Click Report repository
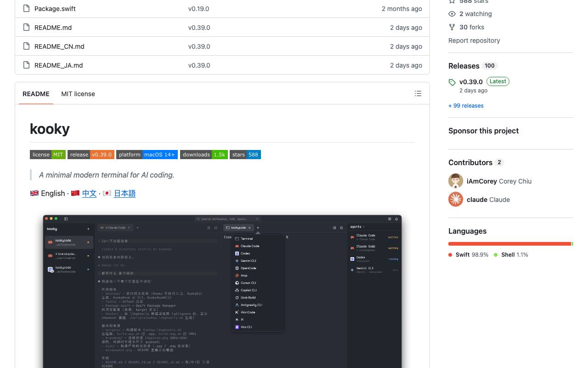 (x=474, y=40)
